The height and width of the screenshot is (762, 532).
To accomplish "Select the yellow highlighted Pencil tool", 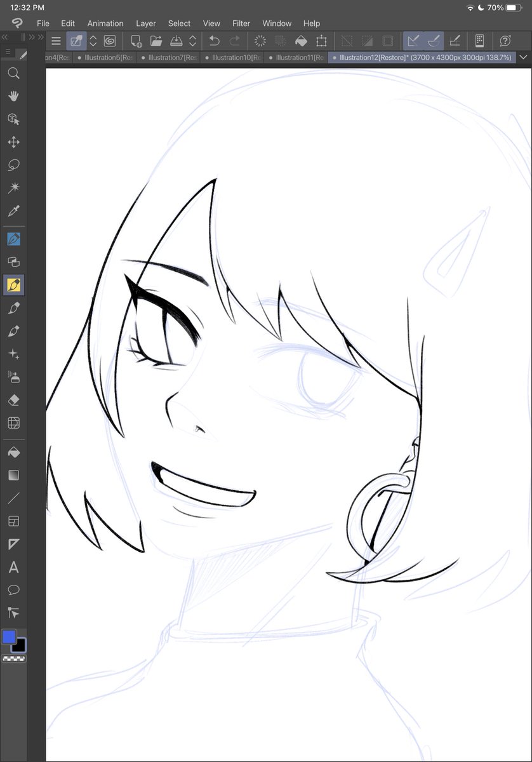I will pyautogui.click(x=13, y=284).
